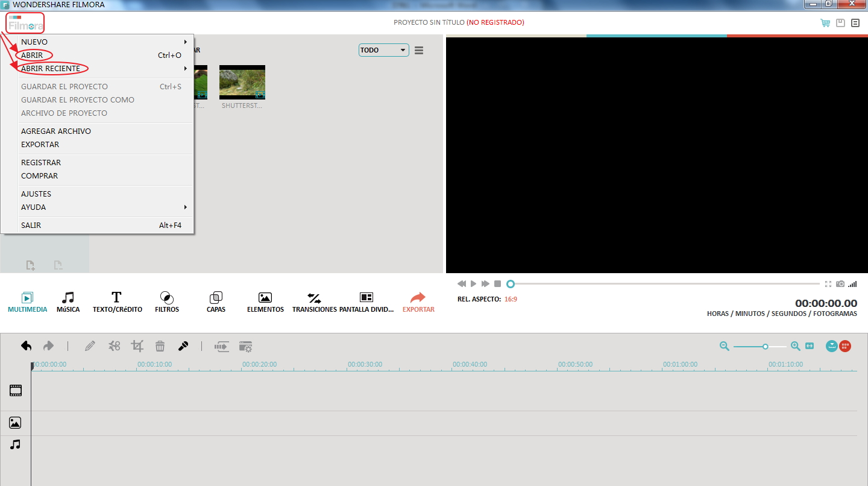Click the fullscreen preview icon
Screen dimensions: 868x486
coord(828,283)
